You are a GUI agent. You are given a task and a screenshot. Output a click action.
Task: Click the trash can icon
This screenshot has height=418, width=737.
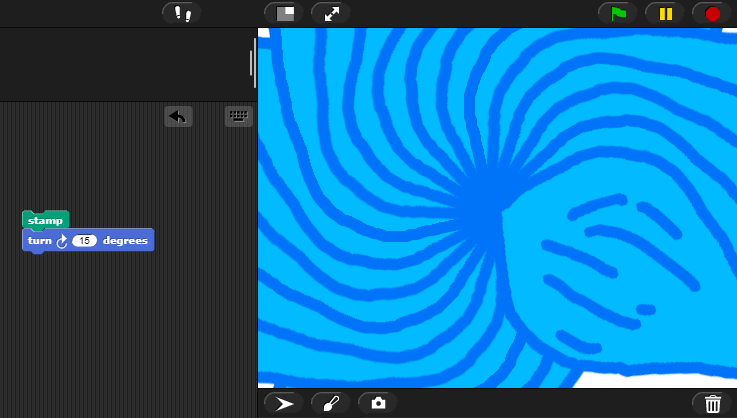point(712,403)
